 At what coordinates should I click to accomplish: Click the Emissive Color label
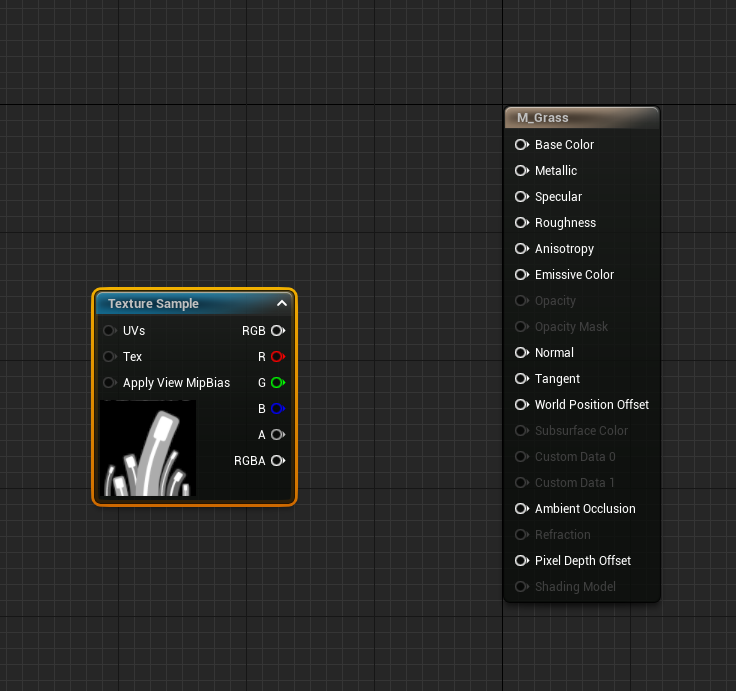pos(574,275)
